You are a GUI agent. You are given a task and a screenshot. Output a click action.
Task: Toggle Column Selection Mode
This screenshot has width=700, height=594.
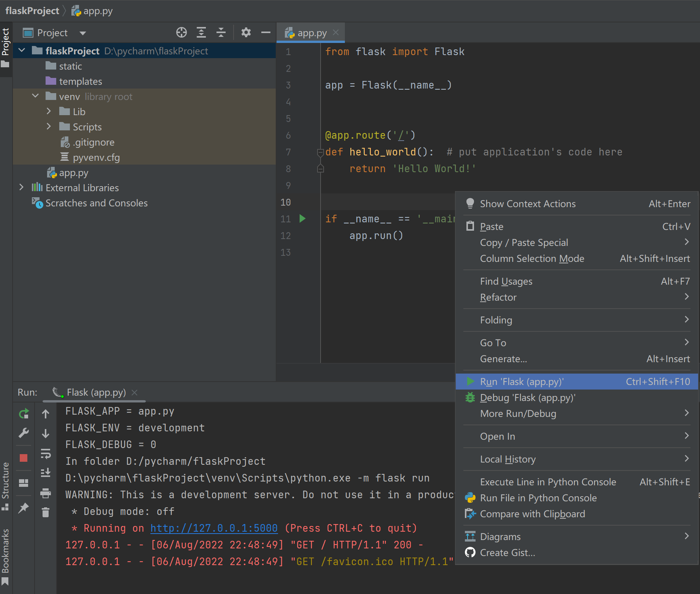(x=577, y=258)
